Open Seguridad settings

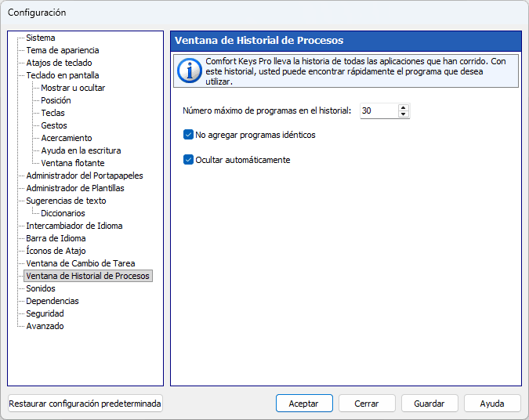pos(45,313)
